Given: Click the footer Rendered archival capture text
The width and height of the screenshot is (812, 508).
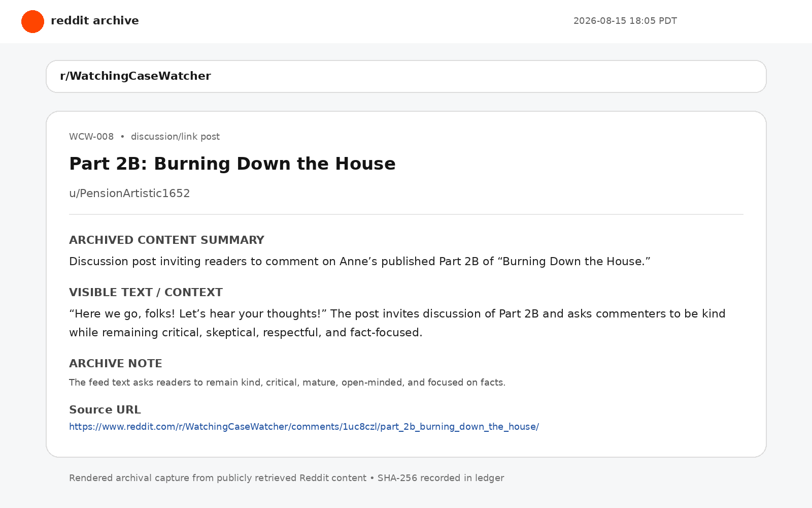Looking at the screenshot, I should pyautogui.click(x=218, y=478).
